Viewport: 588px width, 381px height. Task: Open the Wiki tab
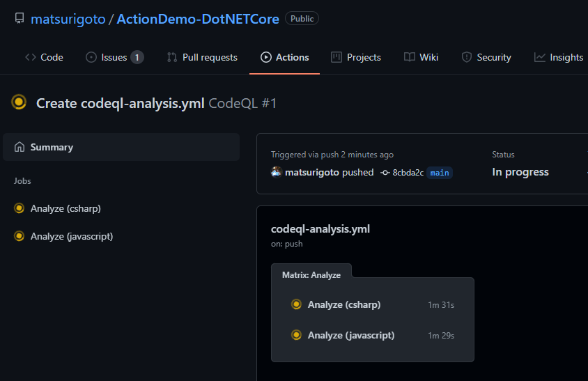[421, 57]
